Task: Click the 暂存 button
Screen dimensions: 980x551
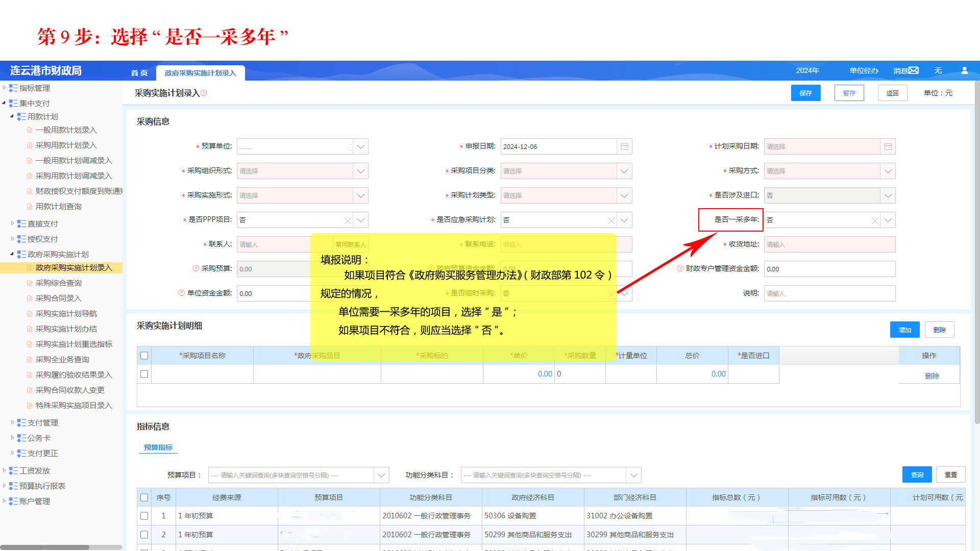Action: (x=849, y=93)
